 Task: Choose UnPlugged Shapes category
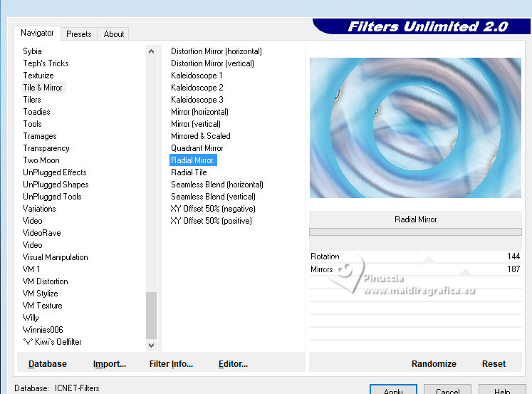click(56, 185)
